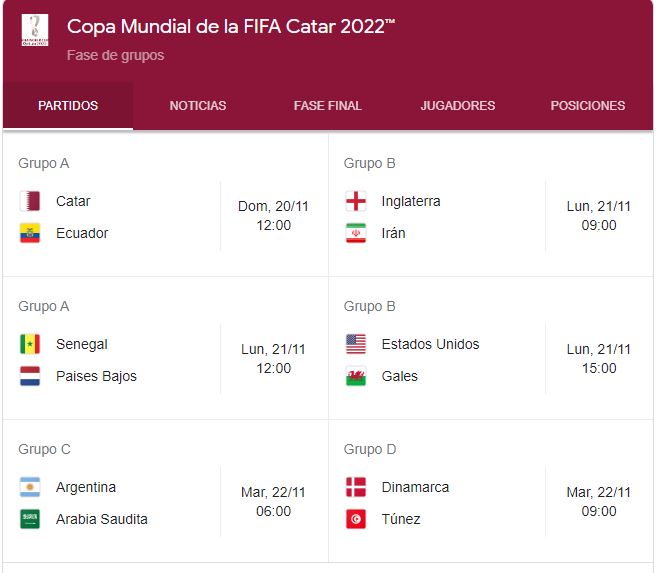
Task: Click the Ecuador flag icon
Action: point(30,233)
